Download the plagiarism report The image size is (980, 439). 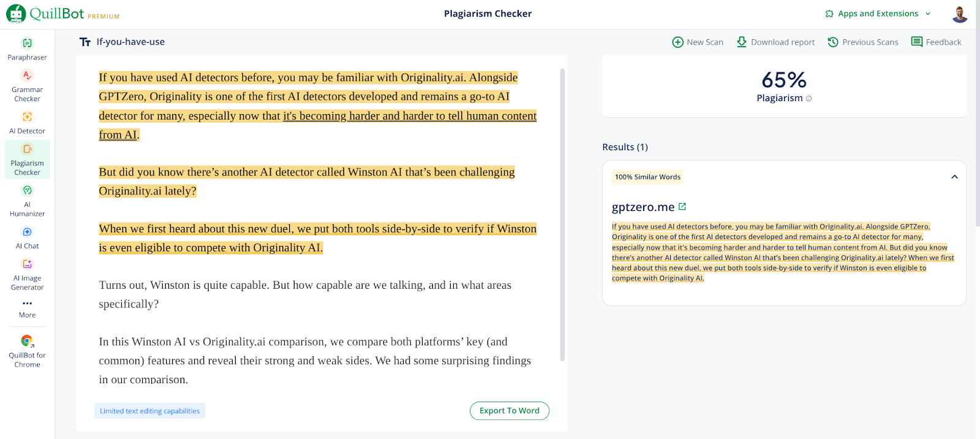[x=775, y=42]
